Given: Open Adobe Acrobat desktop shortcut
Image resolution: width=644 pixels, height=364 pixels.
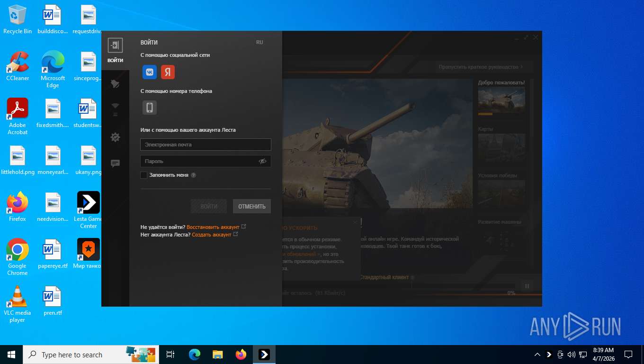Looking at the screenshot, I should click(x=18, y=116).
